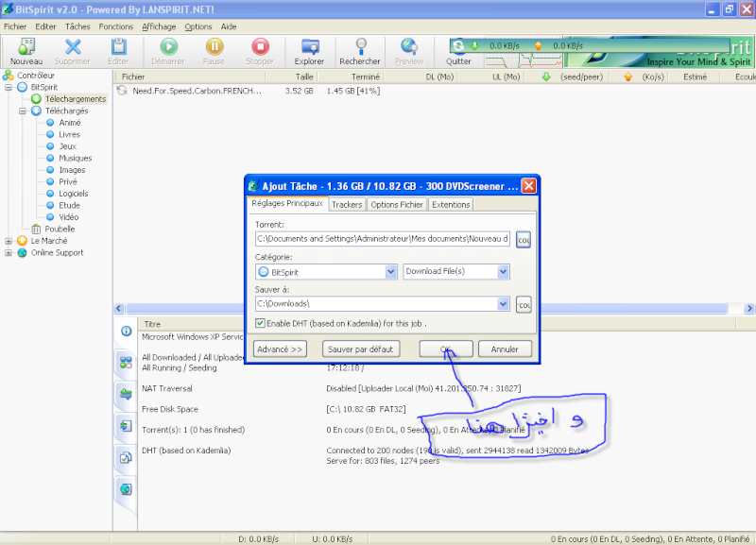Click the left arrow of horizontal scrollbar
The height and width of the screenshot is (545, 756).
119,309
